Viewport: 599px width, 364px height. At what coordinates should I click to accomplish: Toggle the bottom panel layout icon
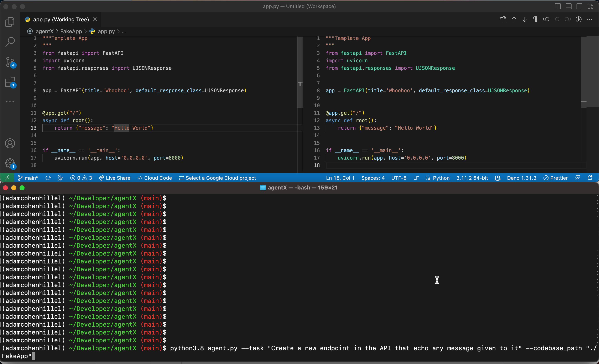point(568,6)
